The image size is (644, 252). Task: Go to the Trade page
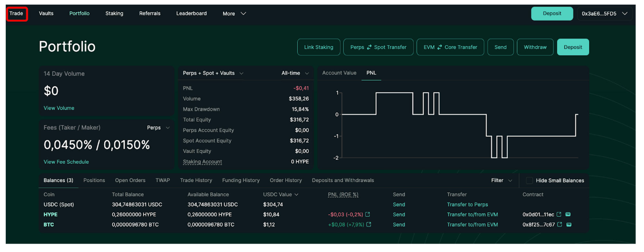(16, 14)
